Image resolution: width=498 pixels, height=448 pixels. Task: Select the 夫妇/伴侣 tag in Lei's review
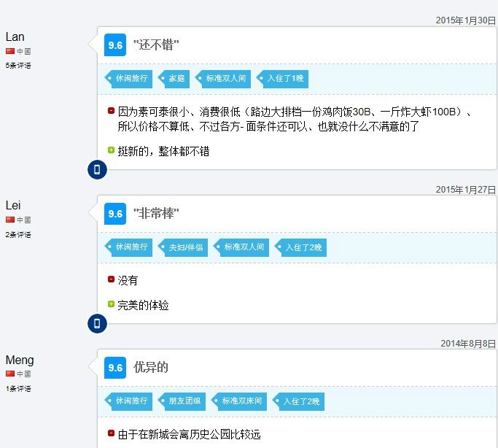[185, 247]
